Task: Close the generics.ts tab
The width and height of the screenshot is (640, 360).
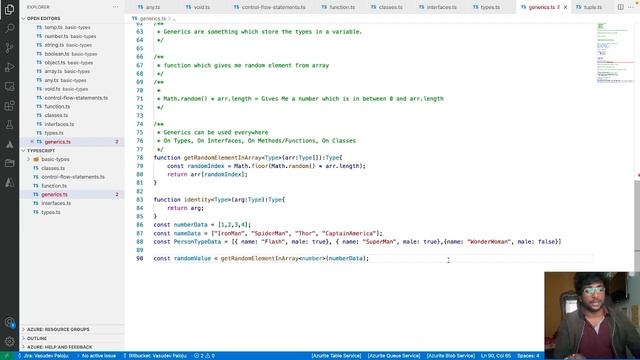Action: pos(565,7)
